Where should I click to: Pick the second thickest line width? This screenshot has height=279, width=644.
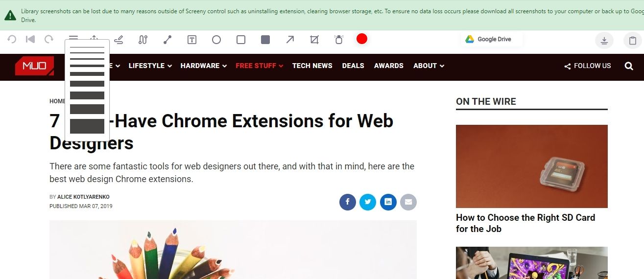point(87,109)
